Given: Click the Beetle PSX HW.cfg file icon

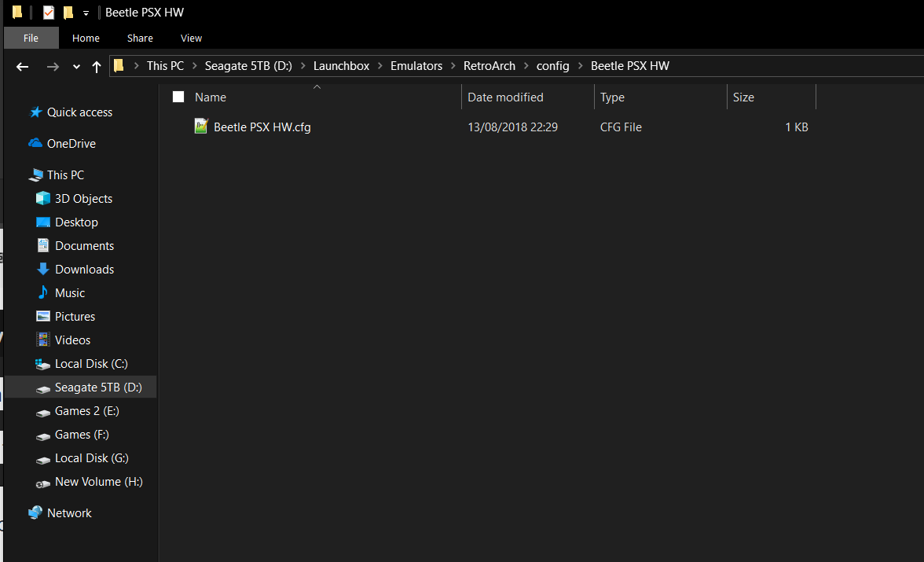Looking at the screenshot, I should tap(201, 127).
